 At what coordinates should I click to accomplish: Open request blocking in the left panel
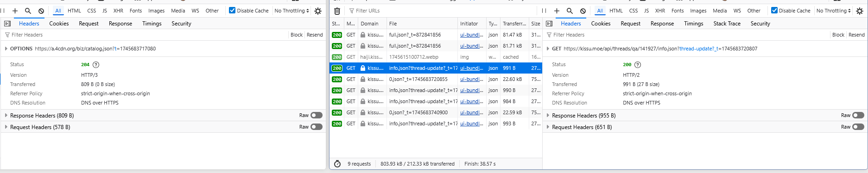(41, 11)
